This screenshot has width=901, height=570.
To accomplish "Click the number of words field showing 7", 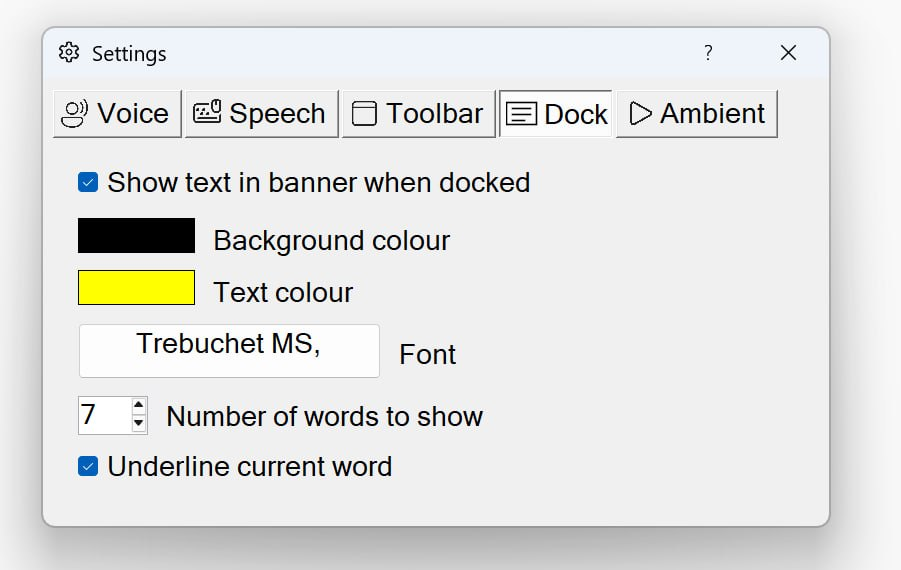I will pyautogui.click(x=105, y=415).
